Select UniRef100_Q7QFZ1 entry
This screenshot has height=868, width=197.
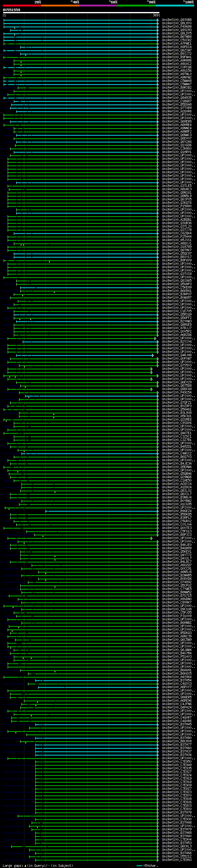click(x=177, y=403)
